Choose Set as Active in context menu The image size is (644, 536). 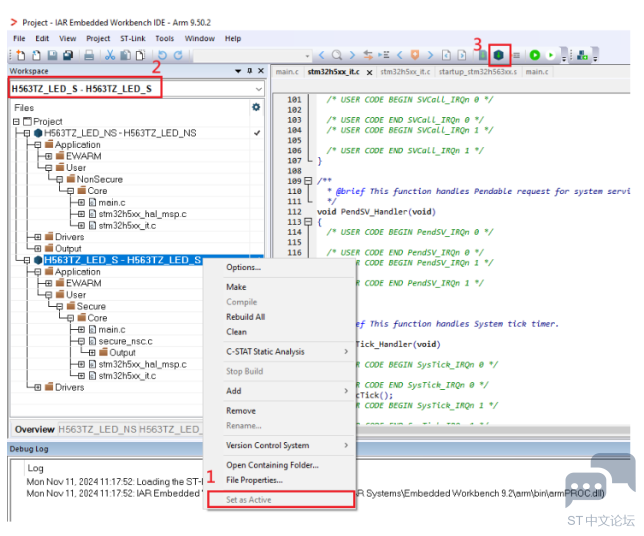(x=281, y=500)
